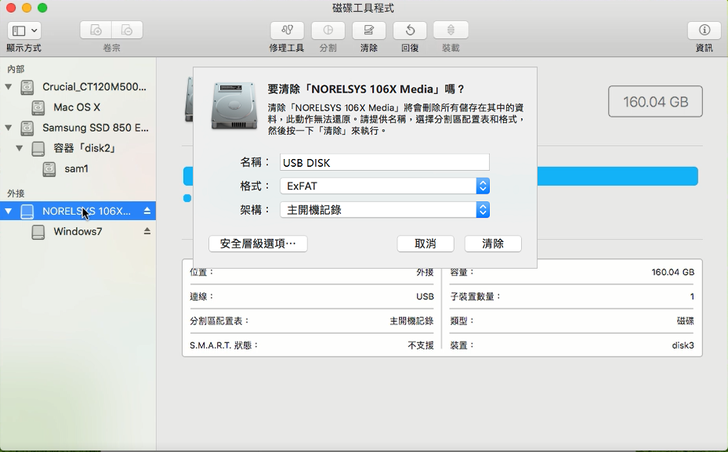Open the 格式 ExFAT format dropdown
The width and height of the screenshot is (728, 452).
click(x=482, y=186)
